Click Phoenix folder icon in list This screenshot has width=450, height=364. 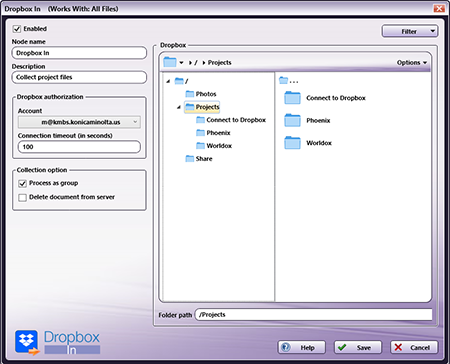[292, 120]
